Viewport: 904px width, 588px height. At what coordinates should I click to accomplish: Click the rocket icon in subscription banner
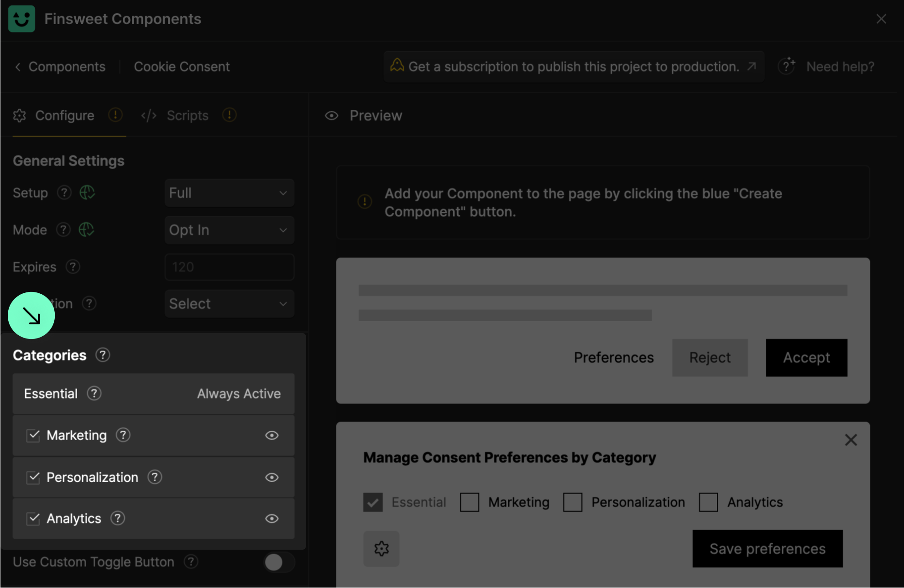[397, 66]
